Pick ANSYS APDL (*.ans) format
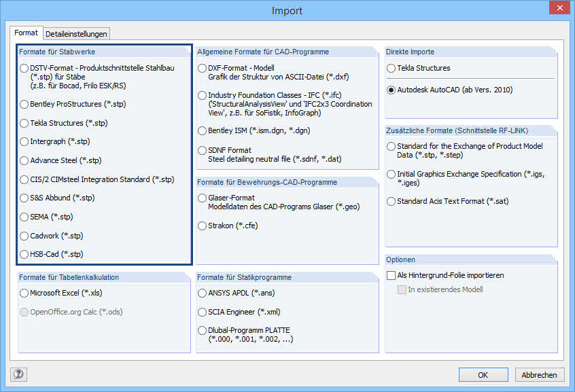 [x=203, y=293]
